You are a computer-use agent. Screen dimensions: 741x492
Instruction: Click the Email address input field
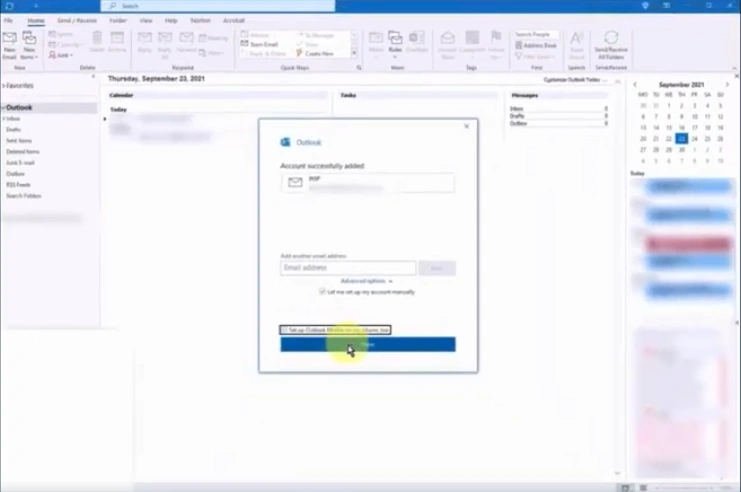tap(347, 268)
